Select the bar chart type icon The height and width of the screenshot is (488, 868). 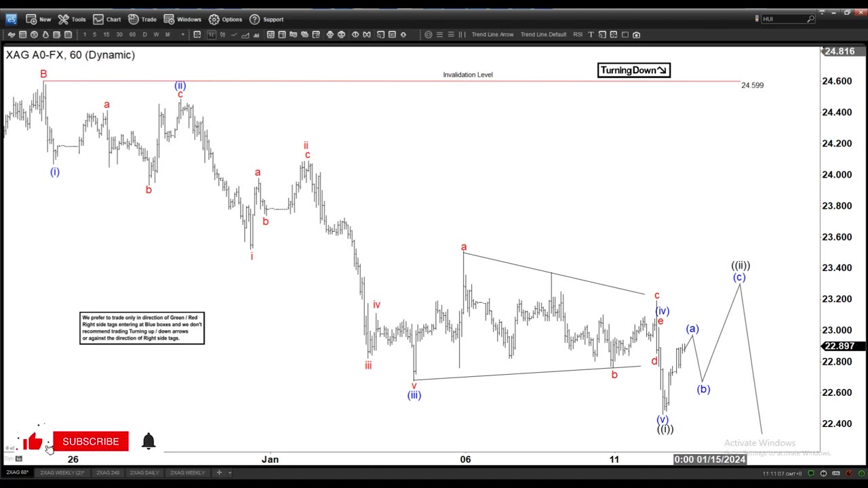(x=212, y=35)
